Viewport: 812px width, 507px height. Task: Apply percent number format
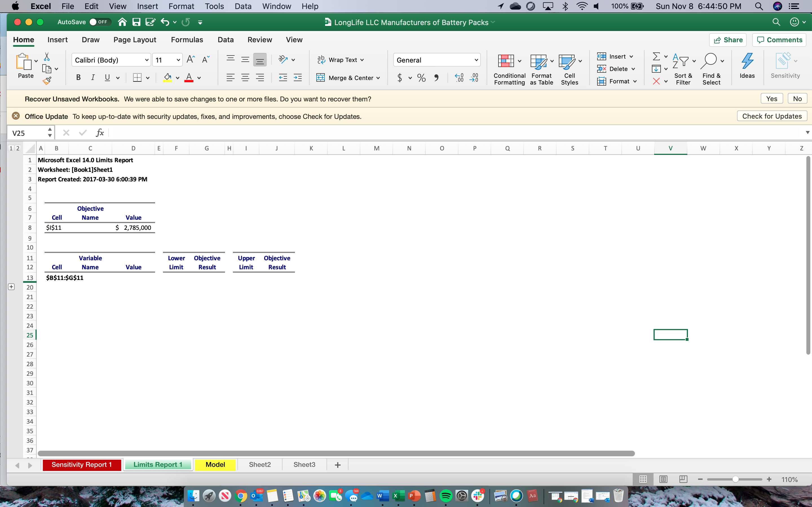421,77
